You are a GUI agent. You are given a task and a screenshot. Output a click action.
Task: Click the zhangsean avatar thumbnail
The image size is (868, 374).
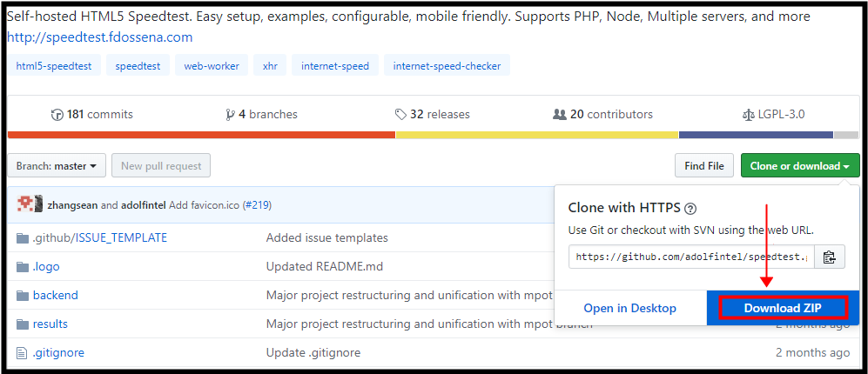pos(25,204)
